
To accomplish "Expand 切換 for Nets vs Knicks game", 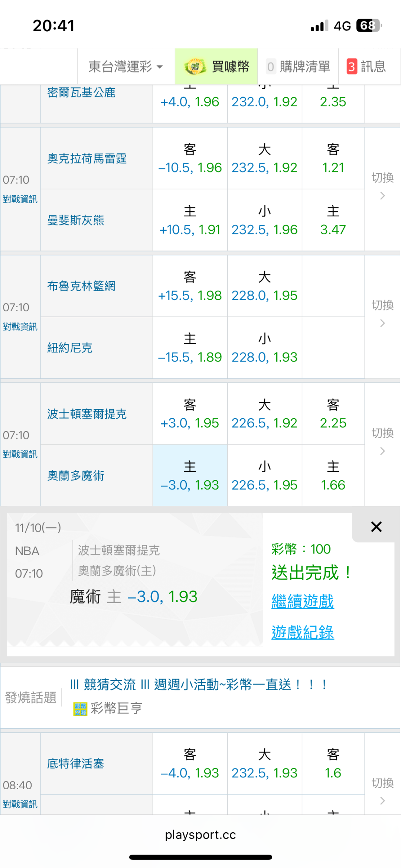I will (x=382, y=313).
